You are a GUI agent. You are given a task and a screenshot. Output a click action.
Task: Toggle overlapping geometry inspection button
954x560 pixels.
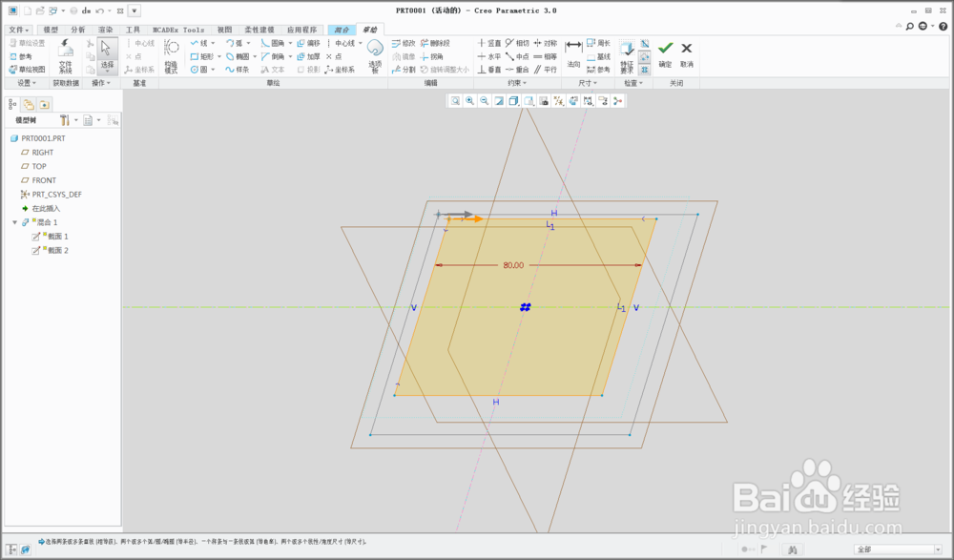tap(645, 70)
